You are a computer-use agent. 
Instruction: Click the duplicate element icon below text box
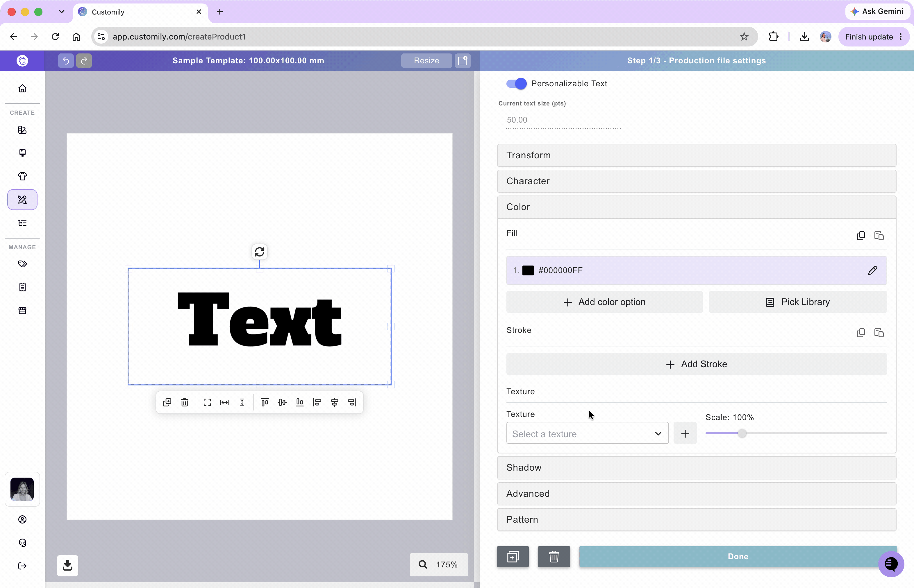tap(167, 402)
